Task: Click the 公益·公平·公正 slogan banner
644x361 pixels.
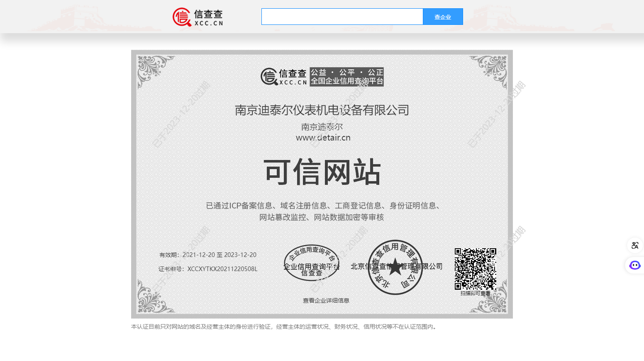Action: tap(346, 77)
